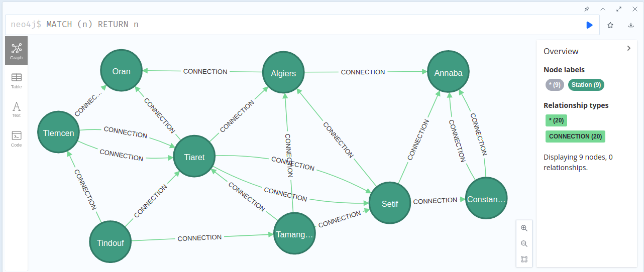Zoom out of the graph
This screenshot has height=272, width=644.
pyautogui.click(x=524, y=243)
